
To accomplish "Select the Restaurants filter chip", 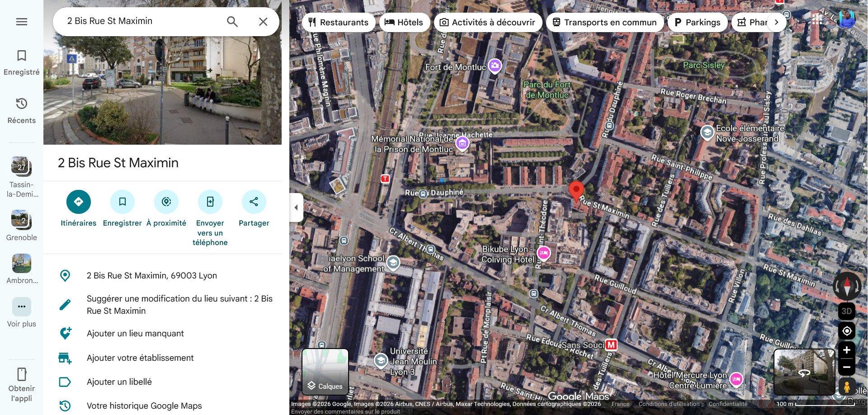I will (339, 22).
